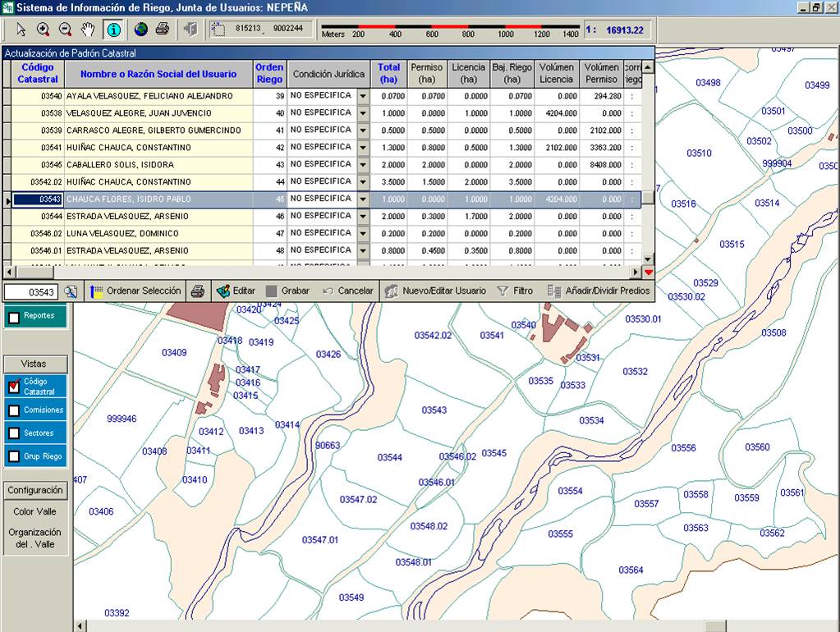This screenshot has height=632, width=840.
Task: Enable the Sectores view checkbox
Action: pos(13,433)
